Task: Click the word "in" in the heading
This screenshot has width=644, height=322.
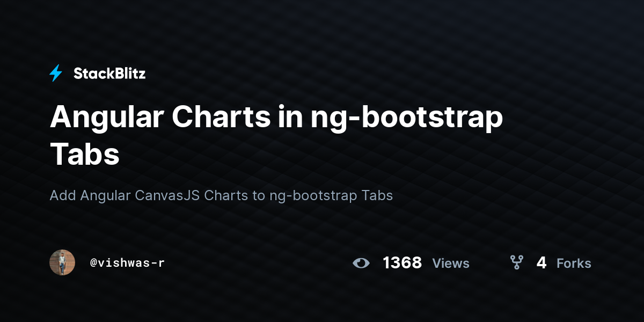Action: point(291,116)
